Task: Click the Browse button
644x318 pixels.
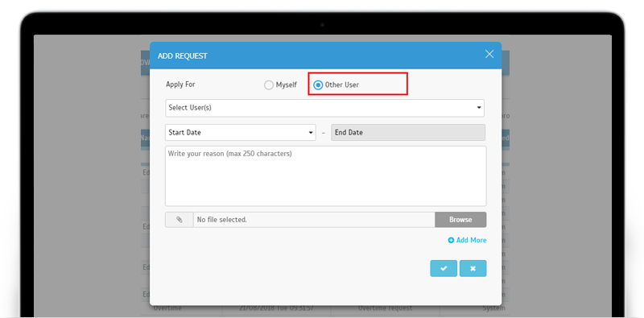Action: click(460, 220)
